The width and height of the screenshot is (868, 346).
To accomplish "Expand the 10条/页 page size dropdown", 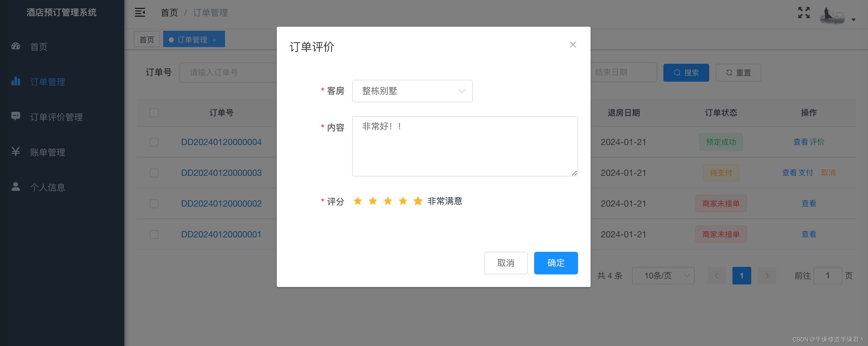I will click(x=663, y=276).
